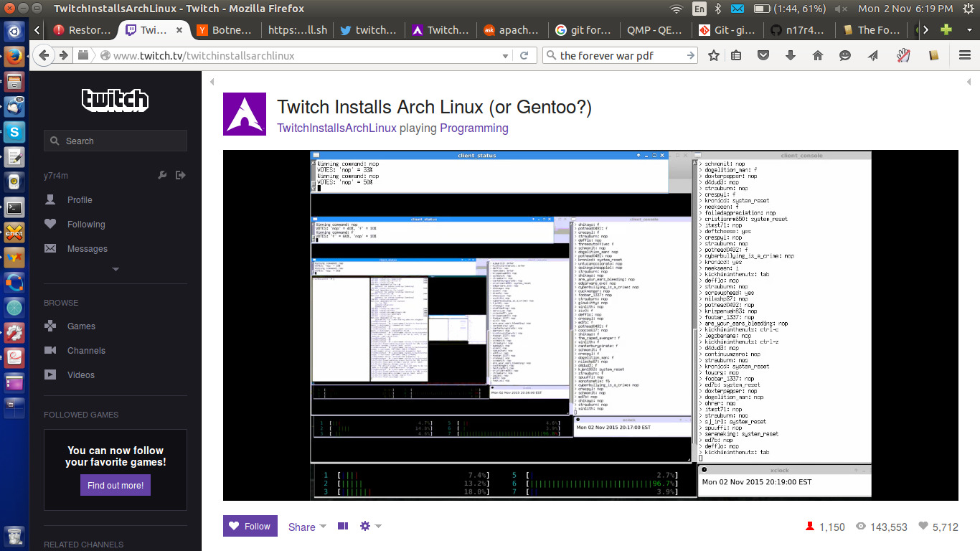Open Games from the Browse sidebar
The width and height of the screenshot is (980, 551).
click(81, 326)
